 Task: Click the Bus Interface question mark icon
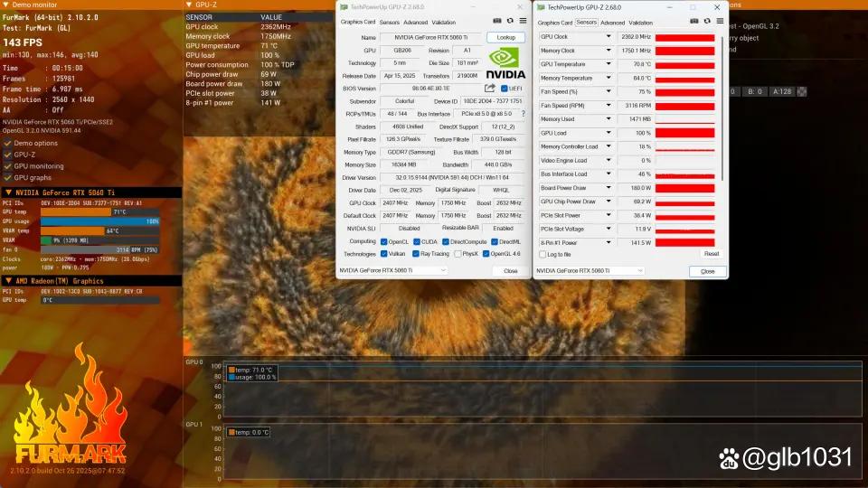click(524, 114)
